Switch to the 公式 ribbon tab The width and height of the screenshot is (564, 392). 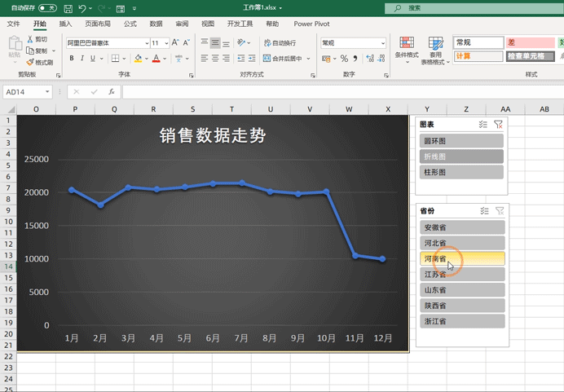[130, 24]
